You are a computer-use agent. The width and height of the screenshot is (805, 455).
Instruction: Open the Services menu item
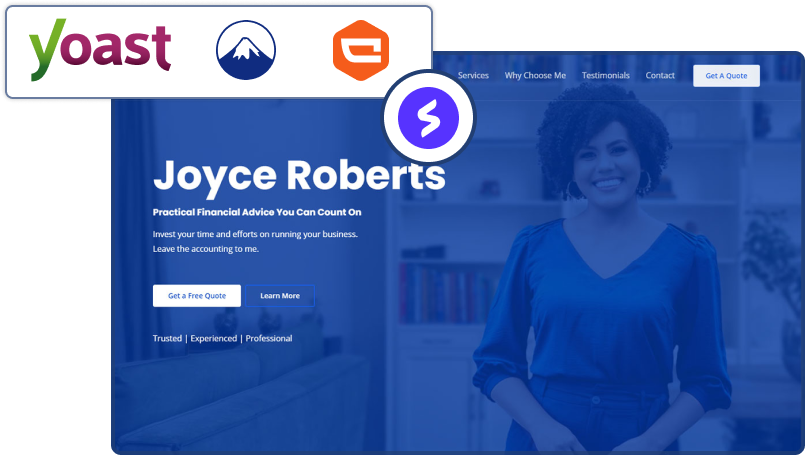click(x=473, y=75)
